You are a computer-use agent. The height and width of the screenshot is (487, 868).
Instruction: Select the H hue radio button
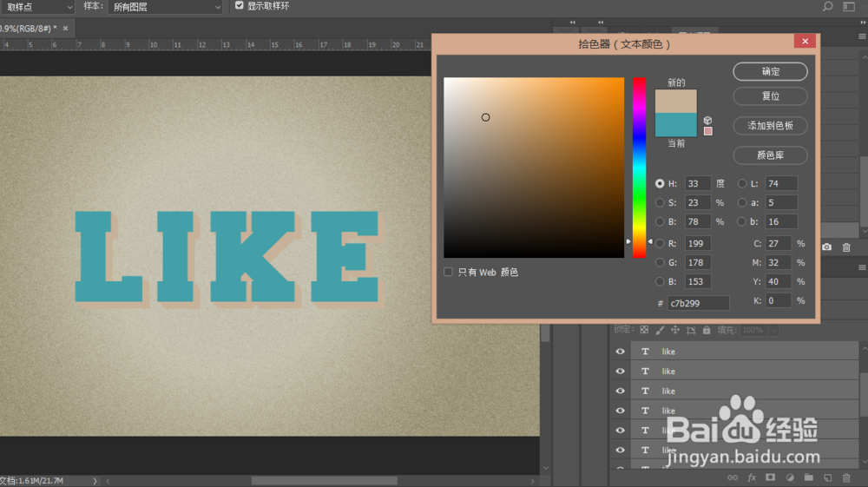pos(660,183)
